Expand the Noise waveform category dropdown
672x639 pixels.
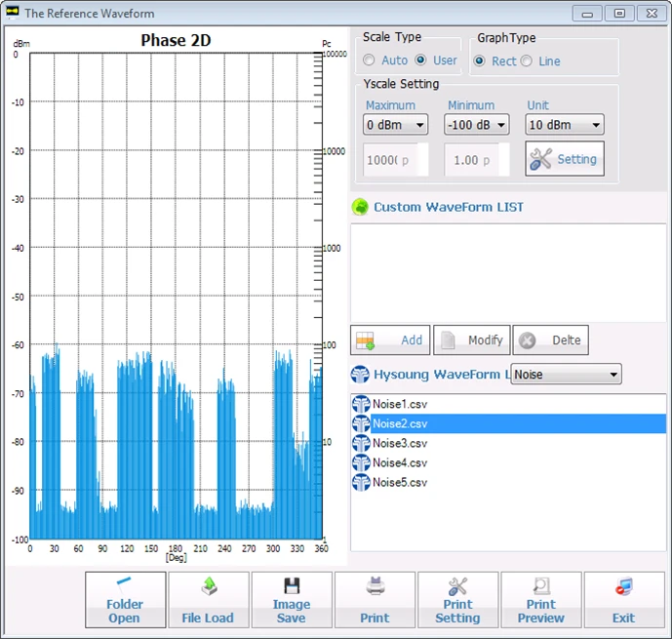[x=566, y=375]
